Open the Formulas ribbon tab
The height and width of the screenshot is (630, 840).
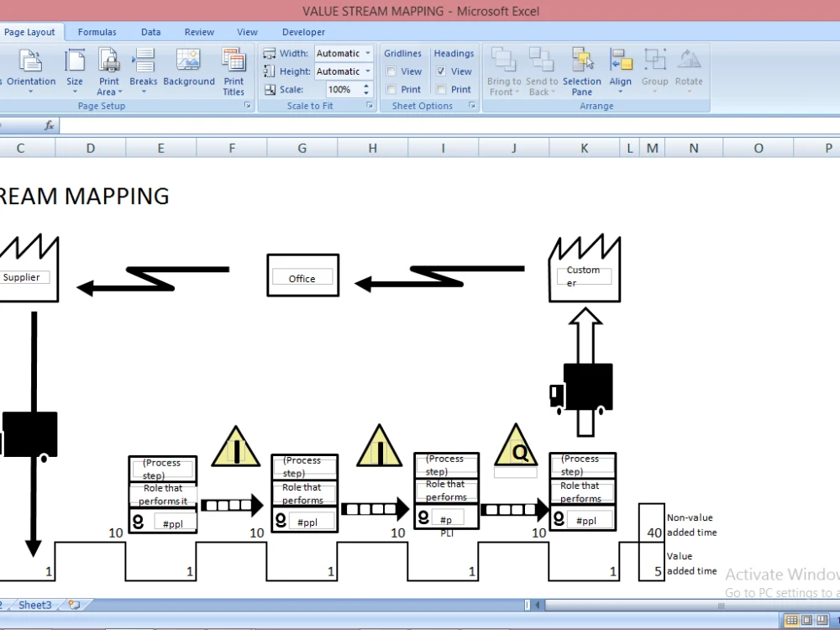pyautogui.click(x=97, y=32)
